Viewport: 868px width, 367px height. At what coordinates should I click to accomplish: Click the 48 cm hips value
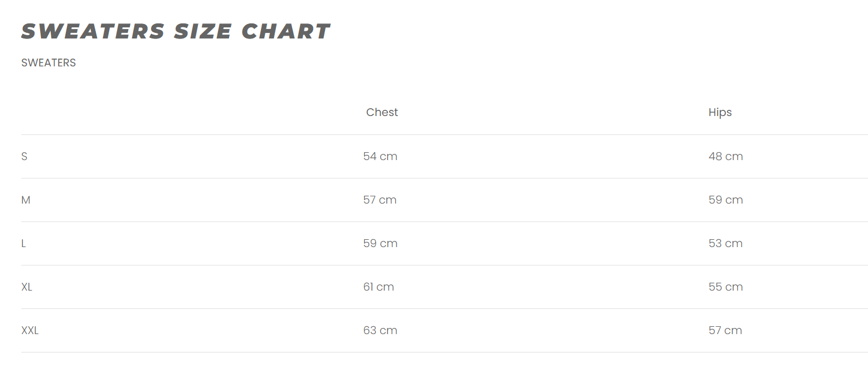click(726, 157)
